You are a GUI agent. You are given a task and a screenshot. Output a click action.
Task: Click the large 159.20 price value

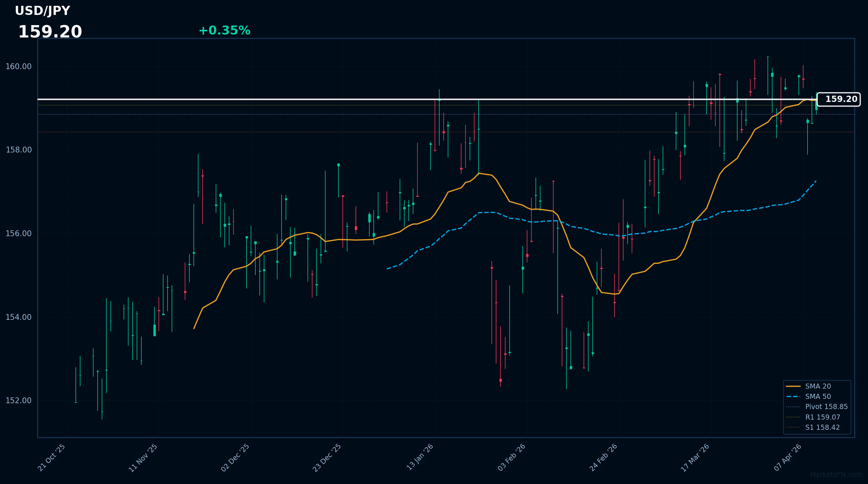50,32
